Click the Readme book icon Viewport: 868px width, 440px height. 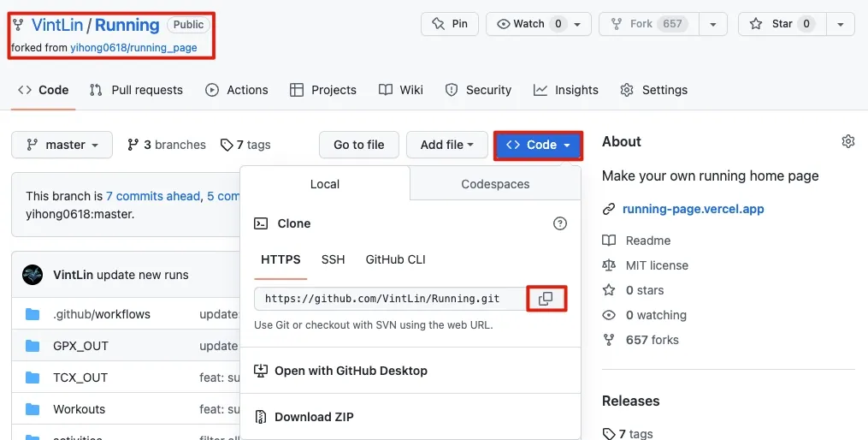[609, 241]
